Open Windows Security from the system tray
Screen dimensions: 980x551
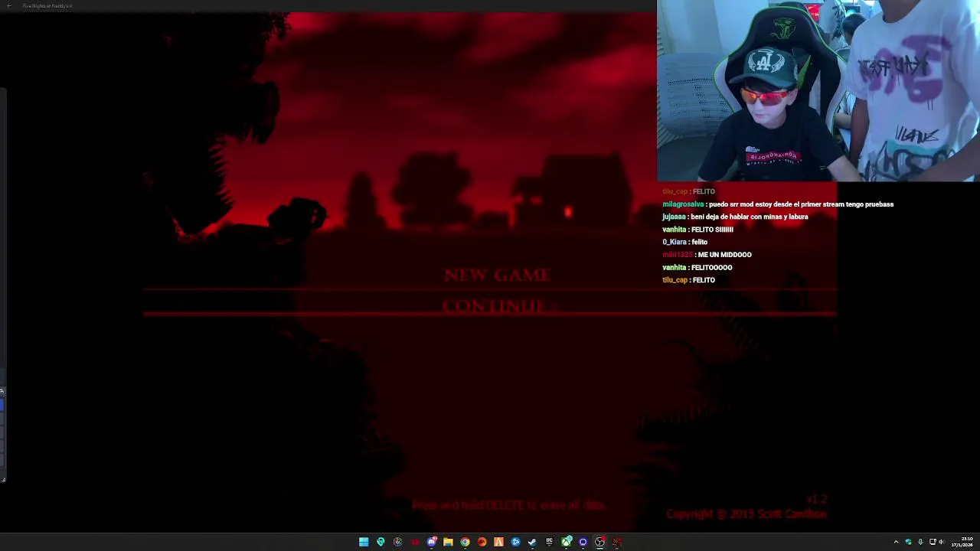pos(908,542)
